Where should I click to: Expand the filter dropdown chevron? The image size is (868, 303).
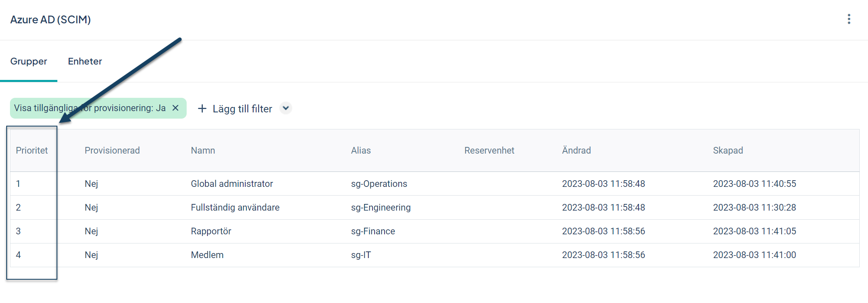click(x=286, y=108)
